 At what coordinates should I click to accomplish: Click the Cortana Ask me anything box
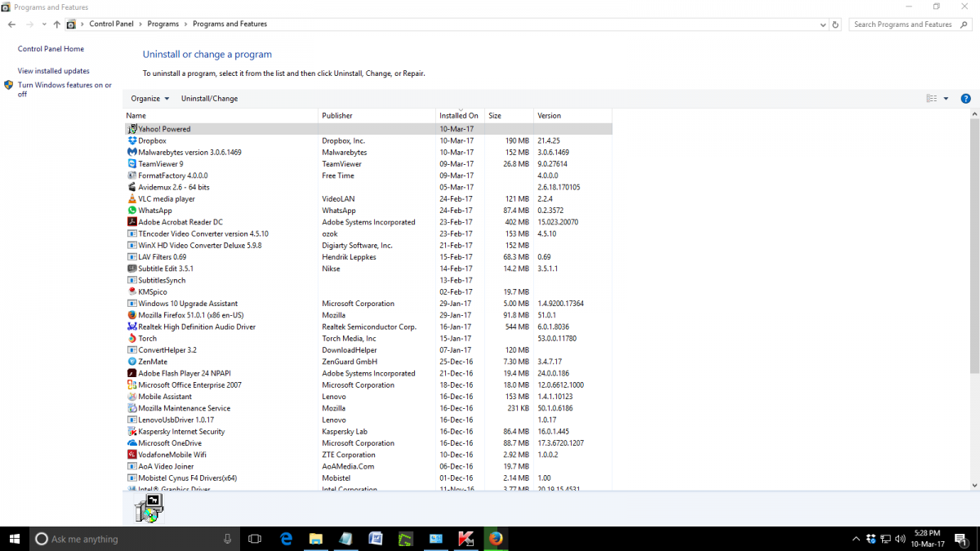[x=136, y=539]
